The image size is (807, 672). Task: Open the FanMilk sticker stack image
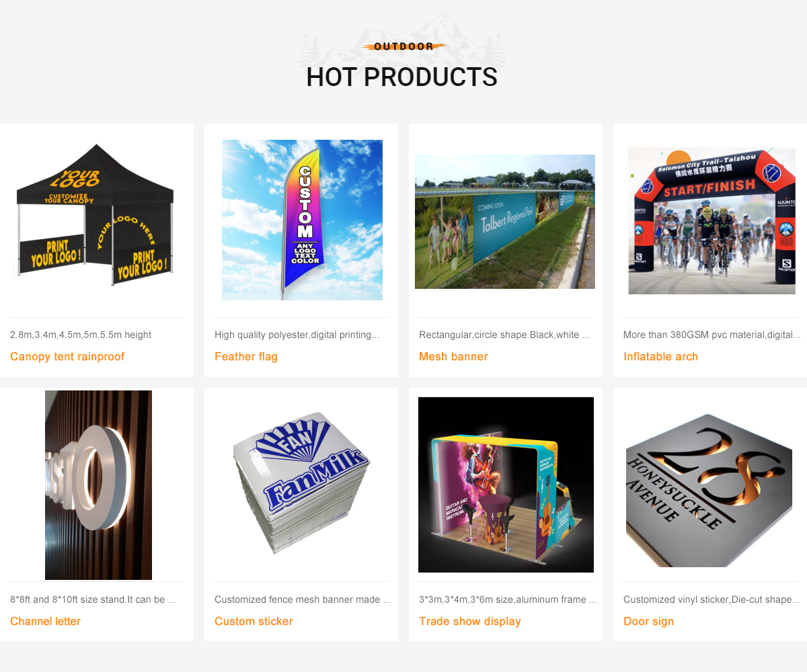point(301,484)
